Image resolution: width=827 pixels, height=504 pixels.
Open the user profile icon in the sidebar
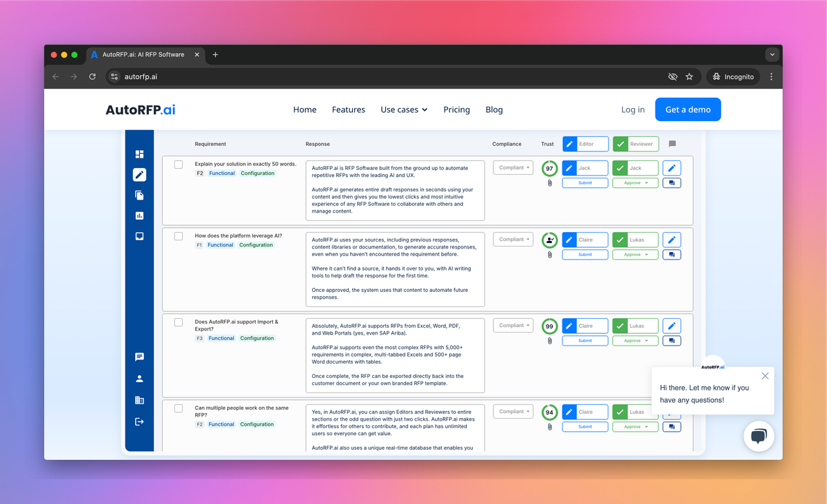(140, 378)
